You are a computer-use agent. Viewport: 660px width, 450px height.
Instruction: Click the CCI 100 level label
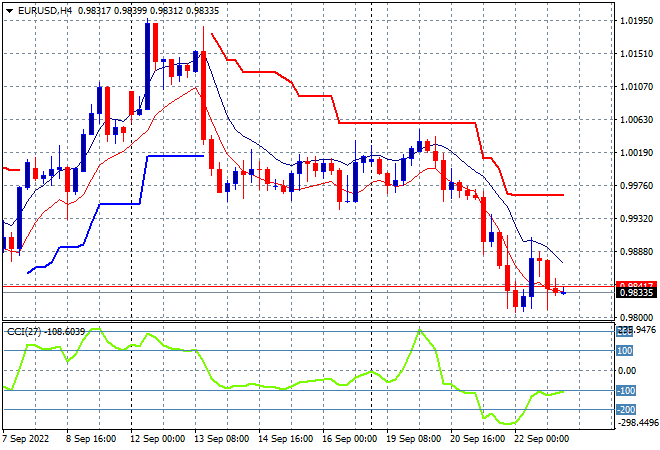coord(625,351)
